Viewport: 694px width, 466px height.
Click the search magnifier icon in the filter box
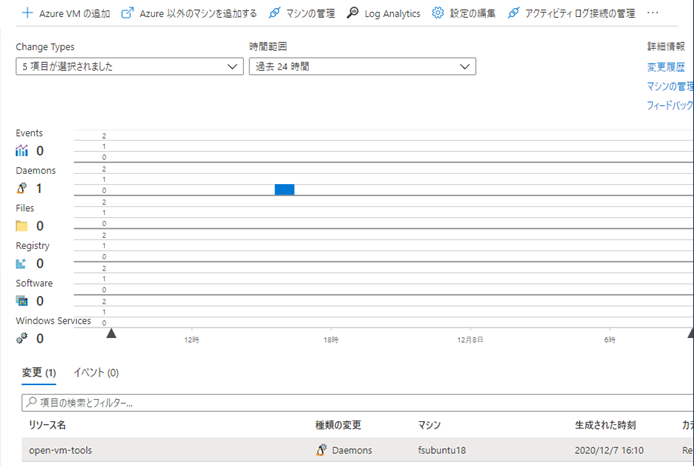click(31, 402)
